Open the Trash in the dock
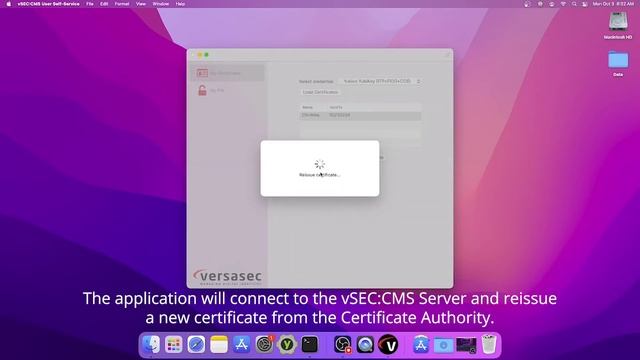 click(x=489, y=344)
